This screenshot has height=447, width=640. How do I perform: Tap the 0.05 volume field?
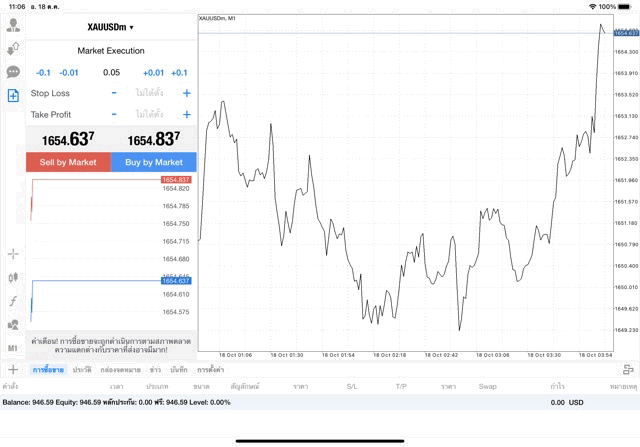[x=111, y=72]
